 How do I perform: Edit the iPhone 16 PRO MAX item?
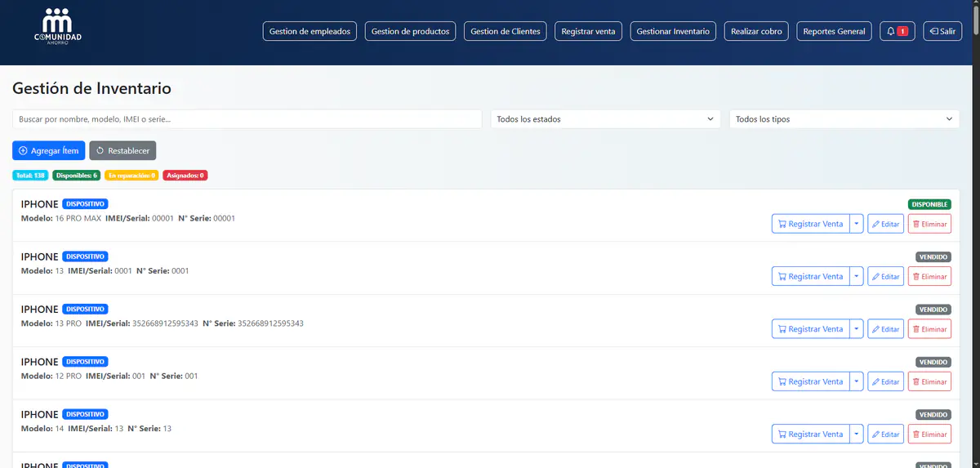pos(885,224)
